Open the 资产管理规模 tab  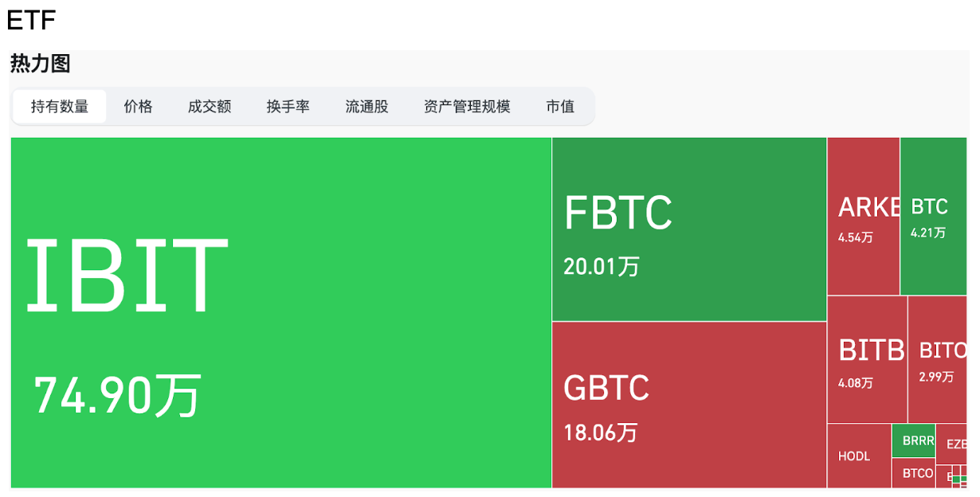[467, 107]
